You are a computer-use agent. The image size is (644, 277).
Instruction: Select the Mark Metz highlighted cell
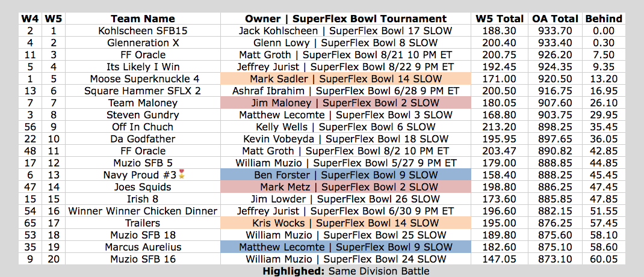pyautogui.click(x=346, y=187)
